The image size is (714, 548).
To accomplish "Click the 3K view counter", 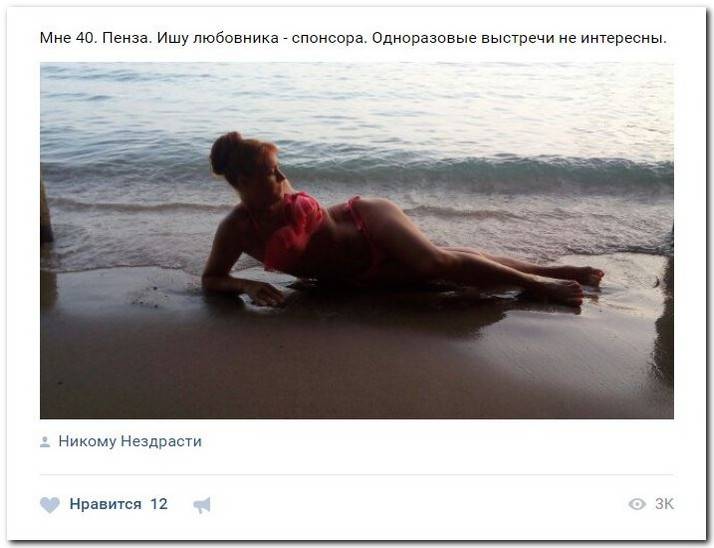I will point(664,504).
